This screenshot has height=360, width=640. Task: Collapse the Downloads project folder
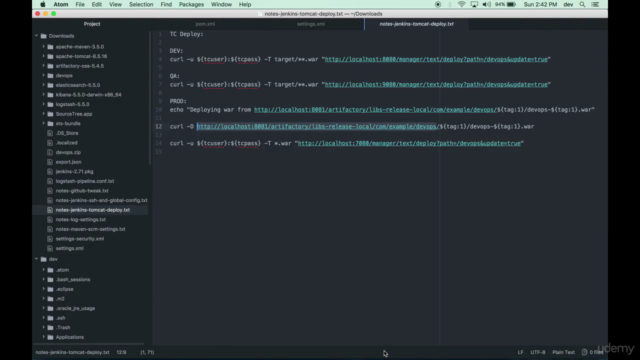pyautogui.click(x=36, y=36)
